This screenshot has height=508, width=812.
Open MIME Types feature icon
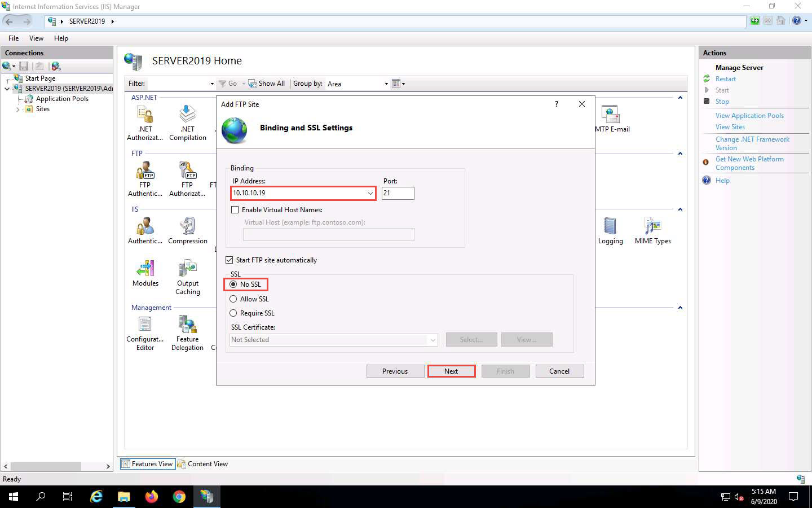point(653,231)
